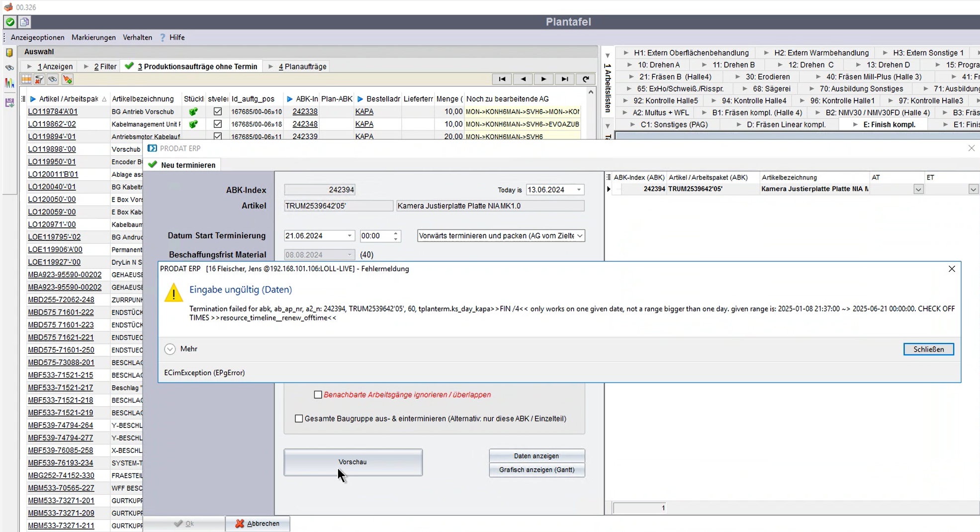Open the Markierungen menu
980x532 pixels.
pos(93,37)
